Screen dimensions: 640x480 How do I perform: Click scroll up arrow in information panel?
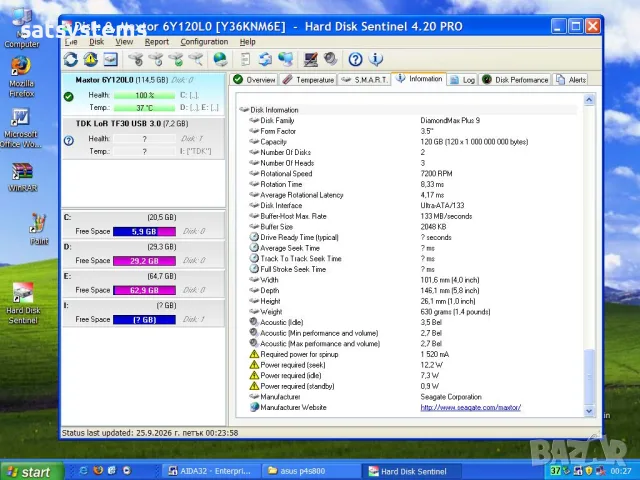point(589,100)
